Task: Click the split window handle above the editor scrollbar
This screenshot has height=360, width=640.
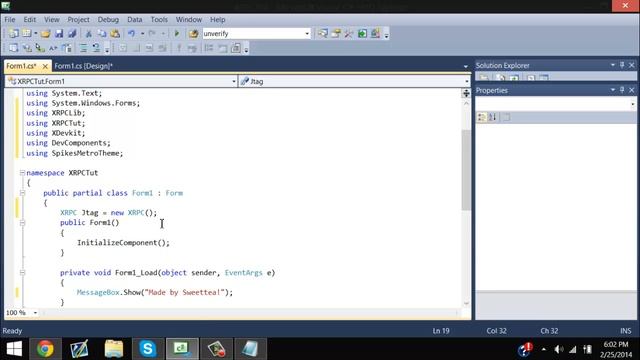Action: pyautogui.click(x=466, y=93)
